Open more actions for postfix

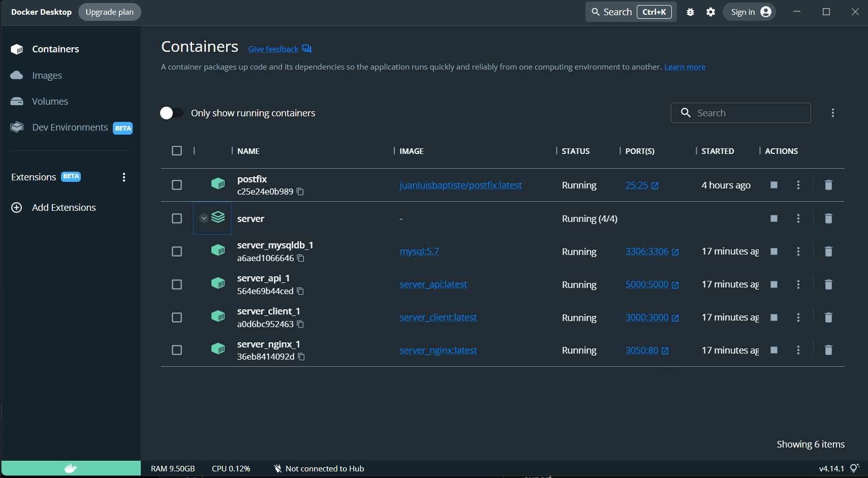pos(798,185)
